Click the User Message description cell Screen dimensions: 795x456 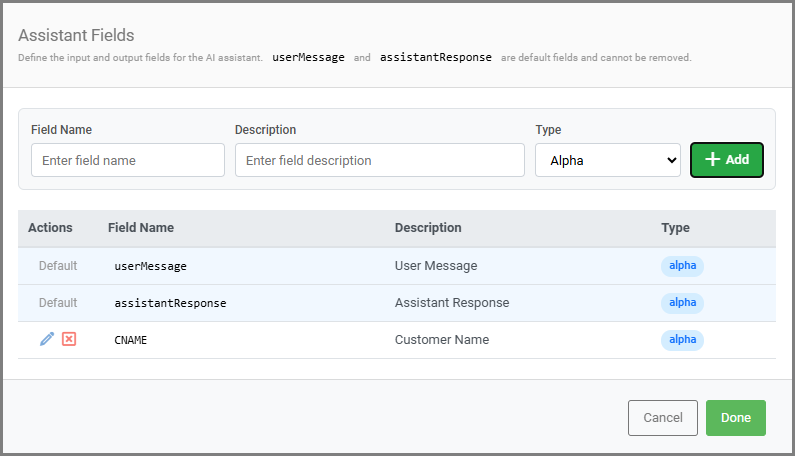(x=436, y=265)
